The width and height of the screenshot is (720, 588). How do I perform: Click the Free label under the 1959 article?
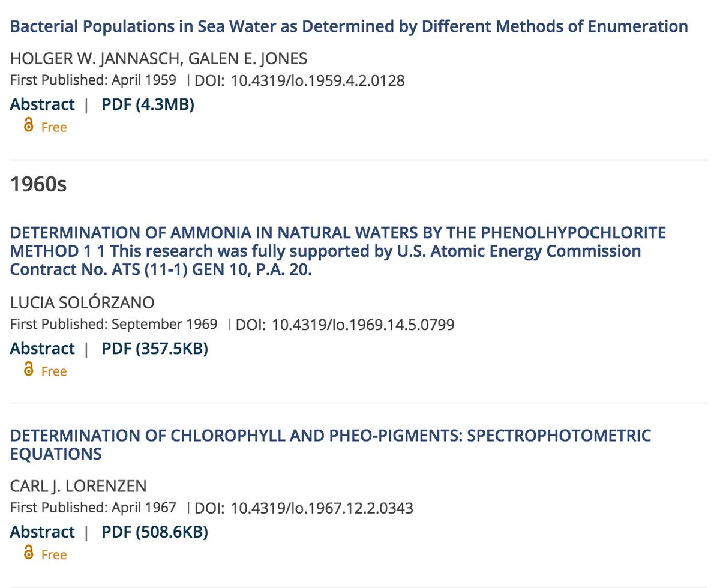(54, 127)
